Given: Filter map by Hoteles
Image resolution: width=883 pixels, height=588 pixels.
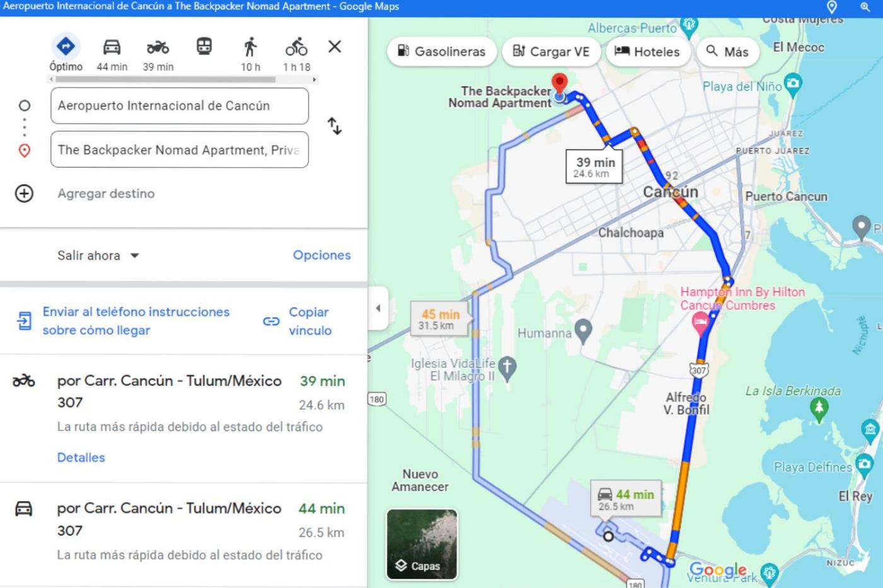Looking at the screenshot, I should coord(647,52).
